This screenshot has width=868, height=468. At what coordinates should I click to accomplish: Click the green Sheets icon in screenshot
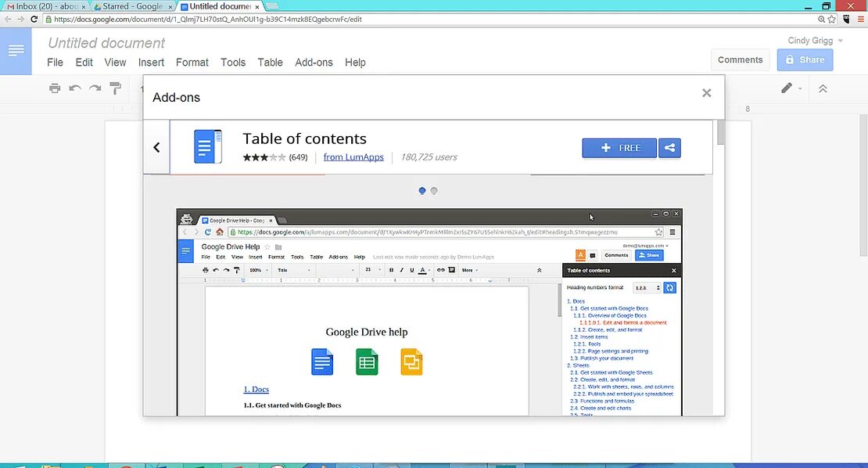(367, 362)
